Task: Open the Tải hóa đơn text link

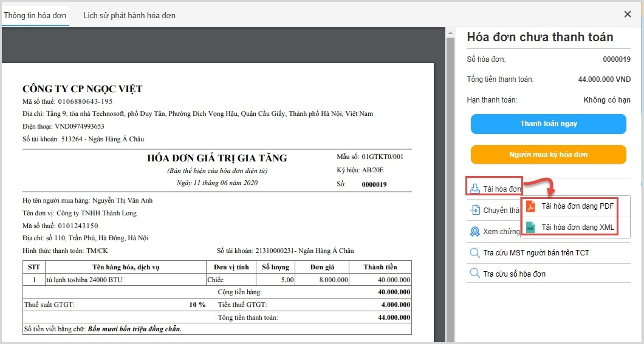Action: coord(502,189)
